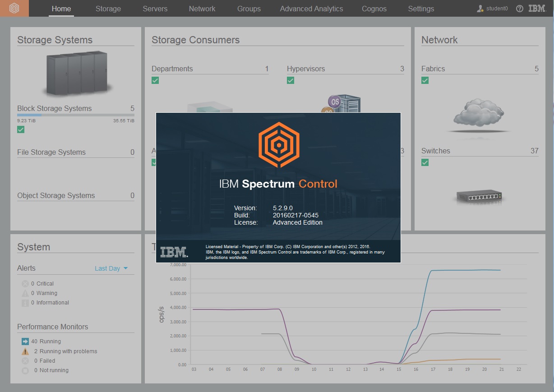Toggle the Block Storage Systems checkbox
The height and width of the screenshot is (392, 554).
coord(20,129)
